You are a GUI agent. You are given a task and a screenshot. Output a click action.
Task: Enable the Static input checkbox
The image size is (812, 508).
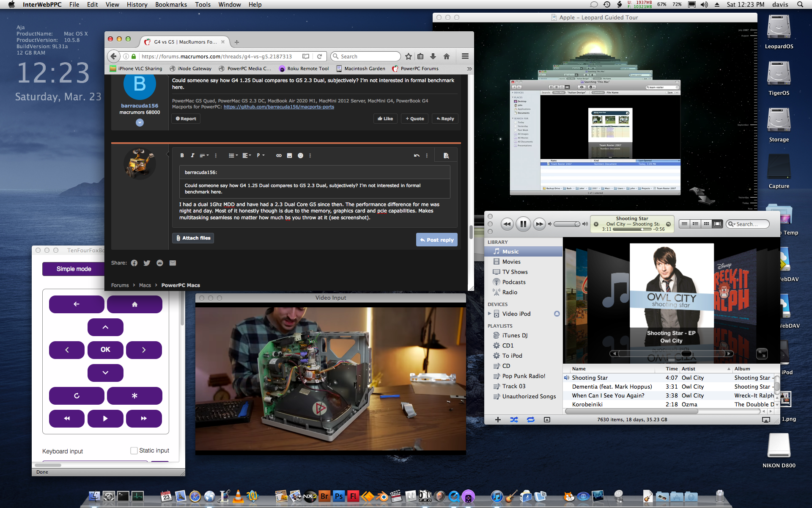tap(134, 450)
